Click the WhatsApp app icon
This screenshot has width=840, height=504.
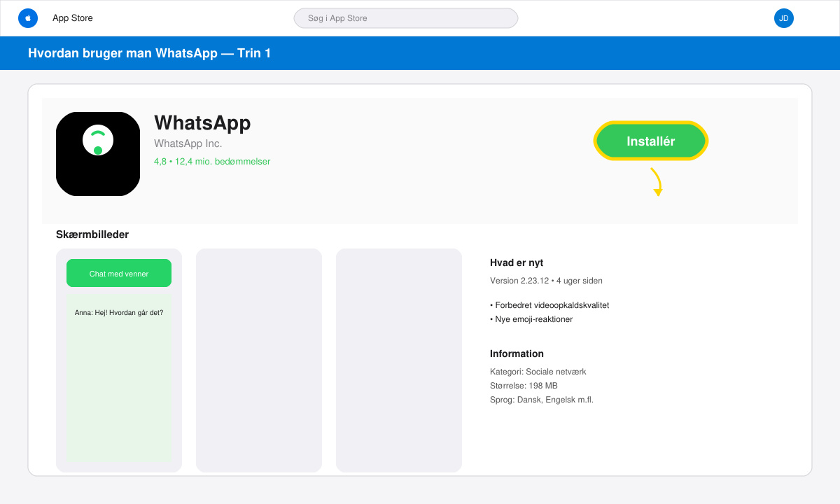click(98, 154)
